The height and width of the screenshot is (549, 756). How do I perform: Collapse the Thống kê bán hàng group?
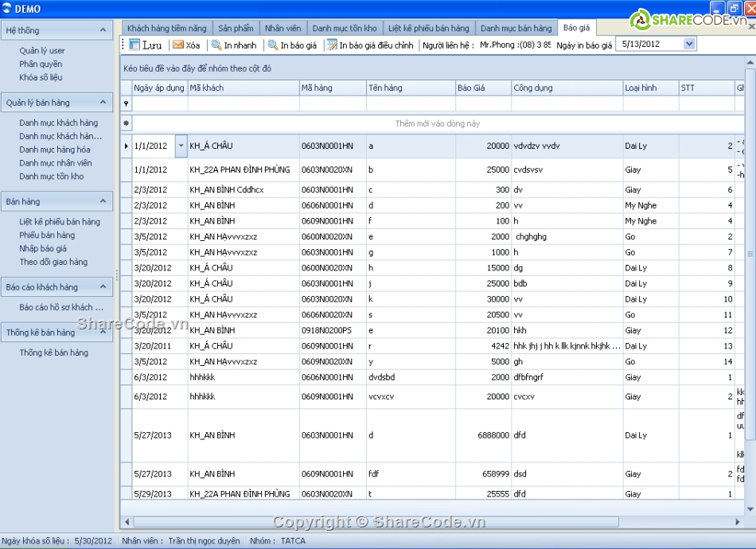pyautogui.click(x=103, y=332)
